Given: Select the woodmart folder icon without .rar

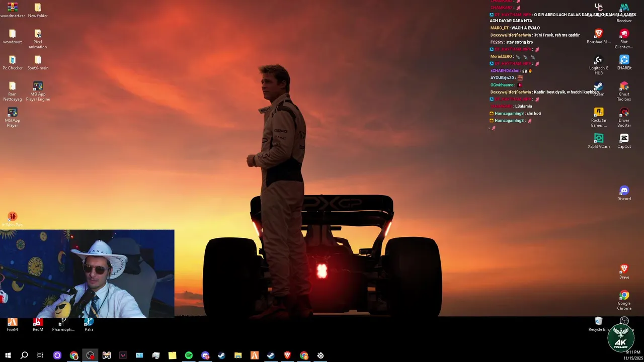Looking at the screenshot, I should point(13,36).
